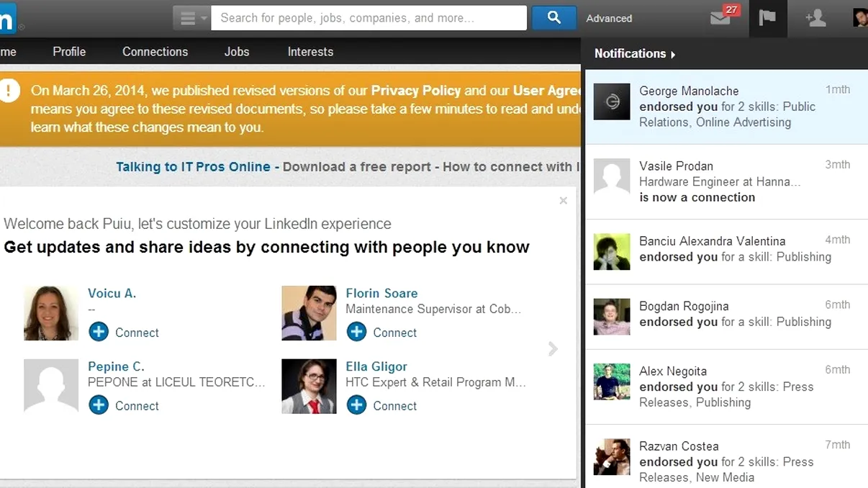Click the Connect plus icon beside Voicu A.
Image resolution: width=868 pixels, height=488 pixels.
[x=99, y=332]
